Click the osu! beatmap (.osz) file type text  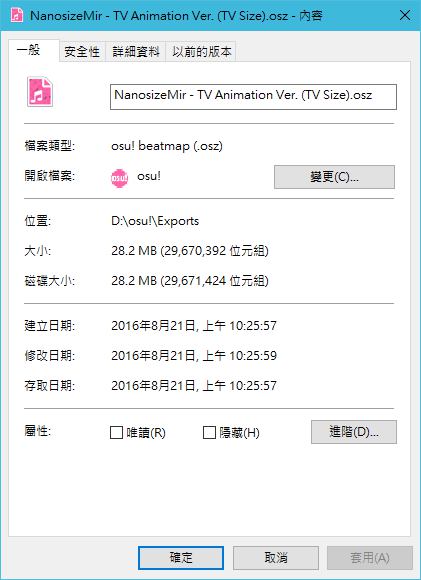(x=167, y=146)
